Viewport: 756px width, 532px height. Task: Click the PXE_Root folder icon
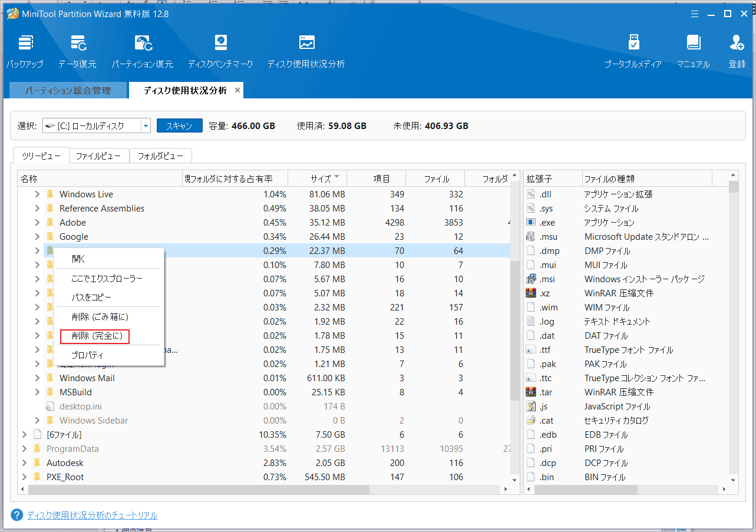(x=37, y=477)
